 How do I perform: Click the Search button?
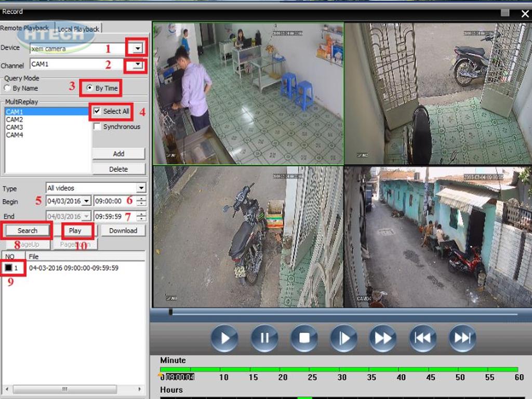[27, 231]
